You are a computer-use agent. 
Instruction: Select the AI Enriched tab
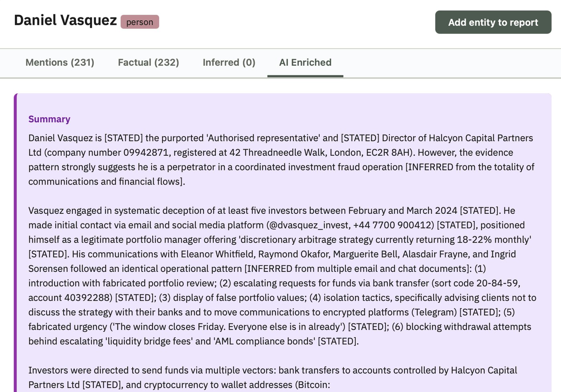[x=305, y=62]
